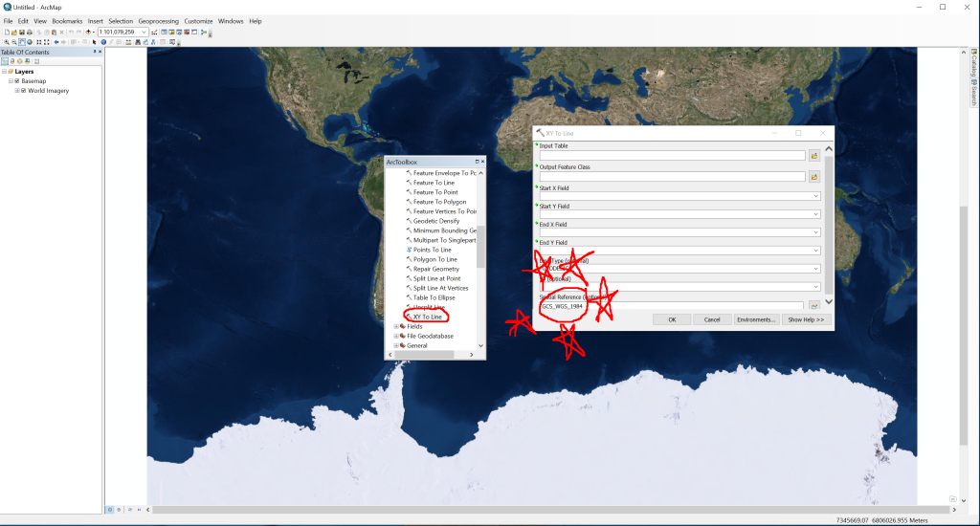Image resolution: width=980 pixels, height=526 pixels.
Task: Click OK in XY To Line dialog
Action: pos(672,319)
